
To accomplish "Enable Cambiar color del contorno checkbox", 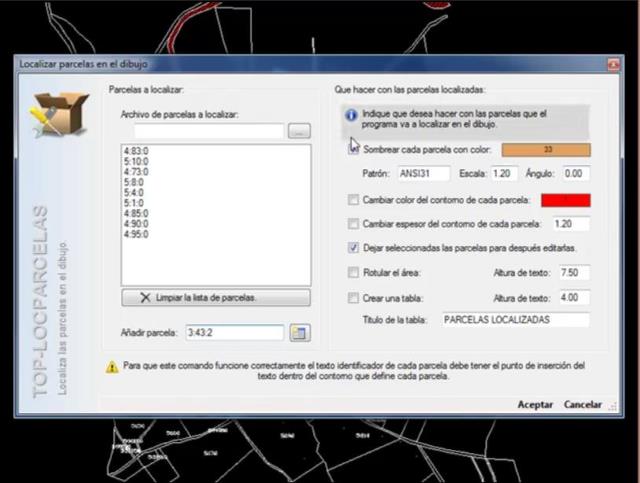I will [x=353, y=200].
